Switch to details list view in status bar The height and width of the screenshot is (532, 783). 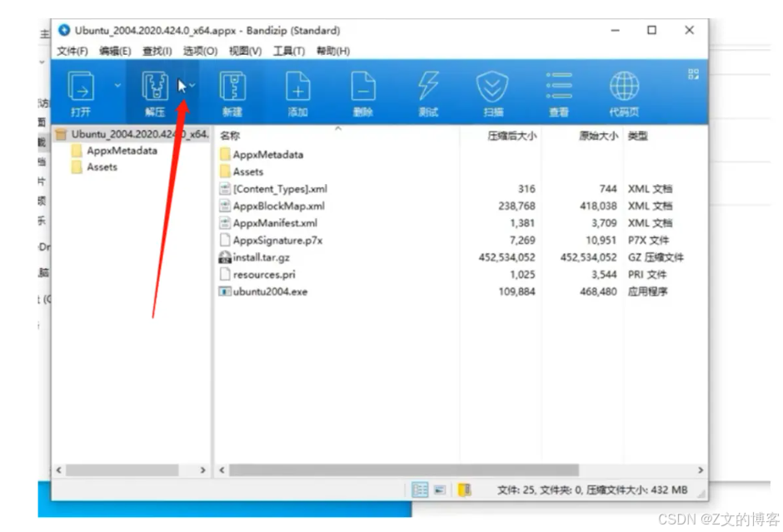tap(420, 490)
